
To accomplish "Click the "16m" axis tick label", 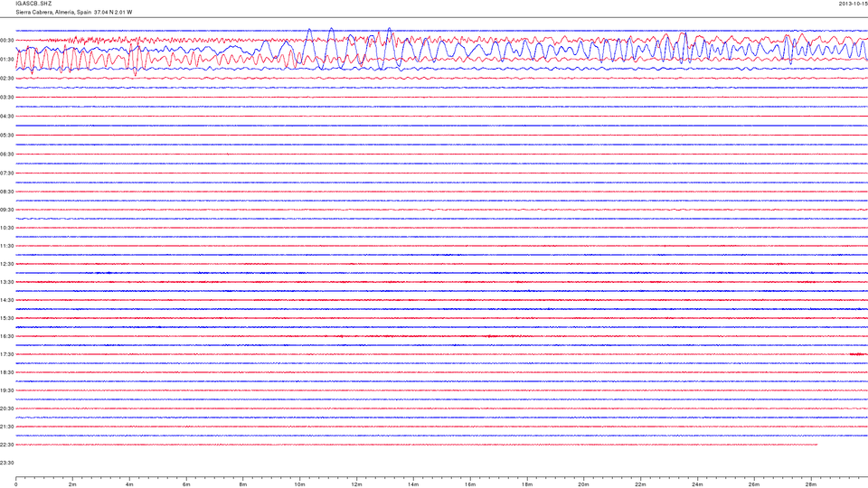I will 470,484.
